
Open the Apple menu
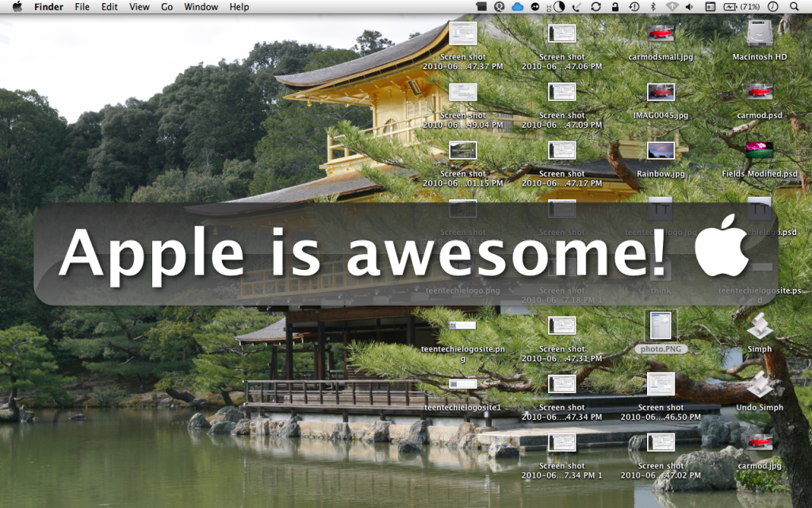pyautogui.click(x=17, y=6)
